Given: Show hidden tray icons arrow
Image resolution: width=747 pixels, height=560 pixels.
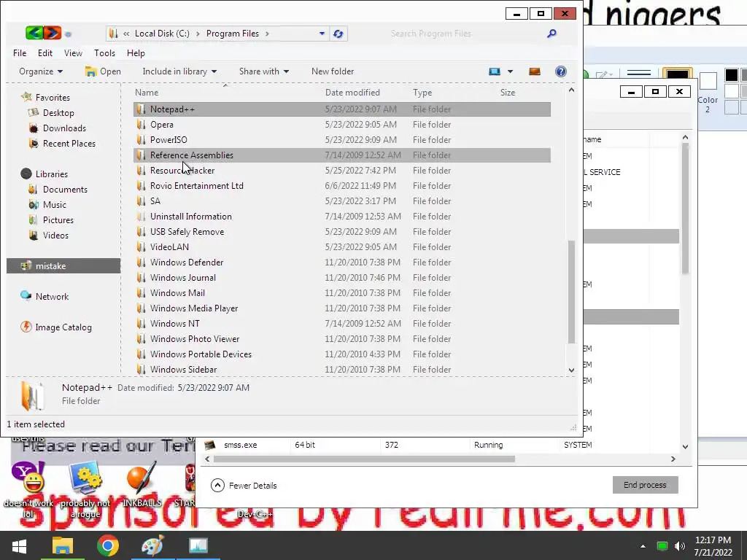Looking at the screenshot, I should 643,546.
